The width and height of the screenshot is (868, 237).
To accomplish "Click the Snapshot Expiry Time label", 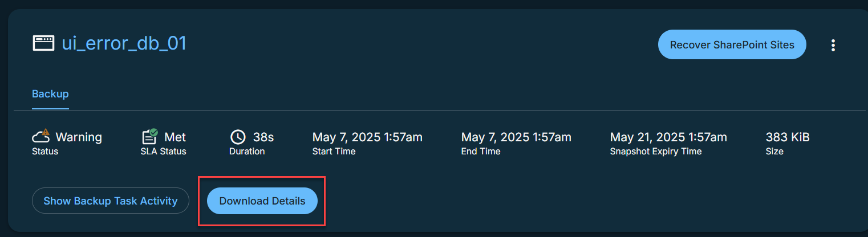I will click(x=656, y=152).
